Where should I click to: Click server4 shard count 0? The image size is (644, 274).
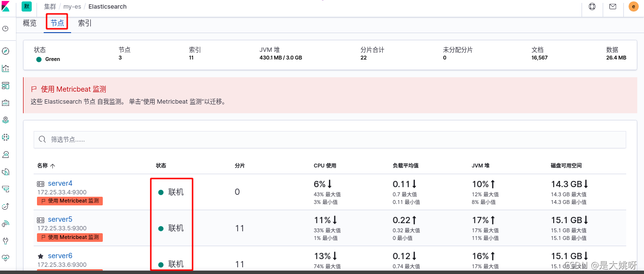point(237,192)
